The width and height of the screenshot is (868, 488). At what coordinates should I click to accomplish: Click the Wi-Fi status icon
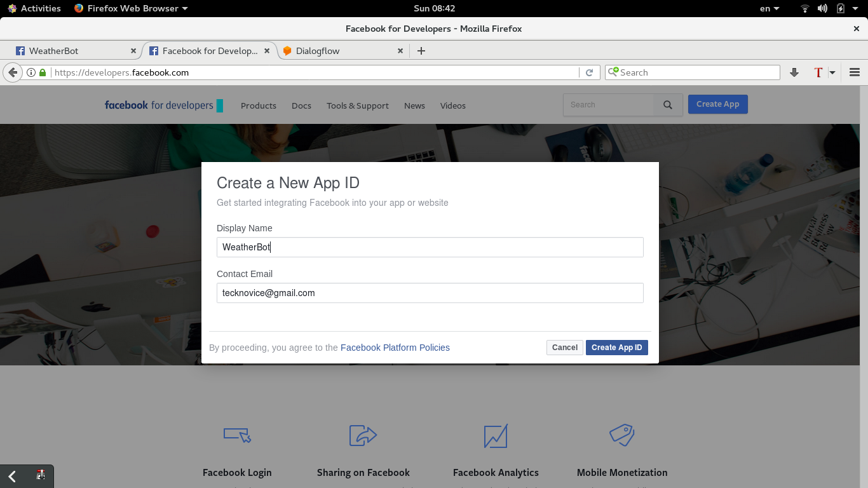[805, 8]
